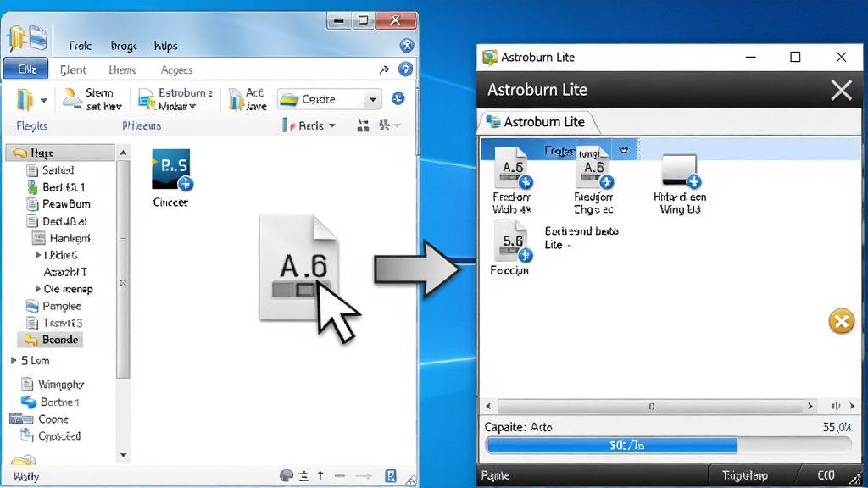Select the Winngphy tree item
868x488 pixels.
[52, 384]
